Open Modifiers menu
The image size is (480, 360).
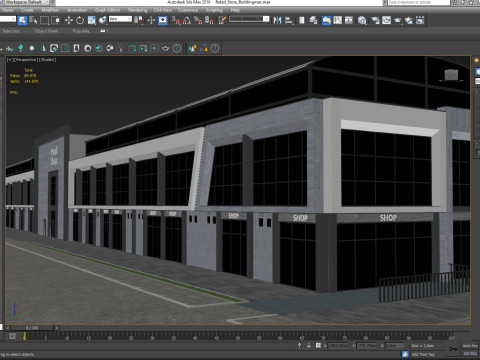[50, 10]
